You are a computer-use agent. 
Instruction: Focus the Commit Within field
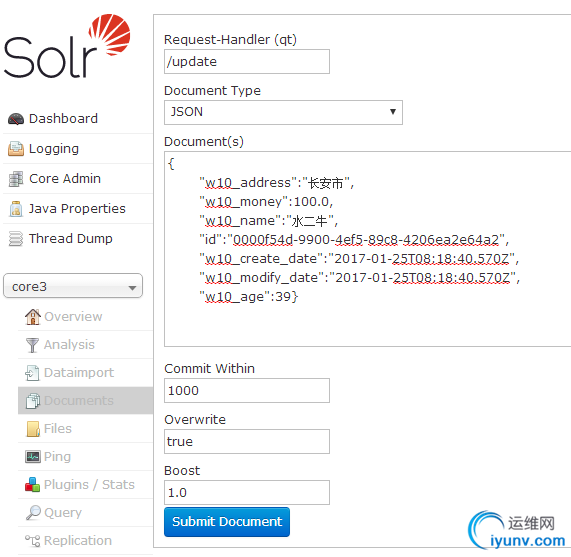click(247, 391)
